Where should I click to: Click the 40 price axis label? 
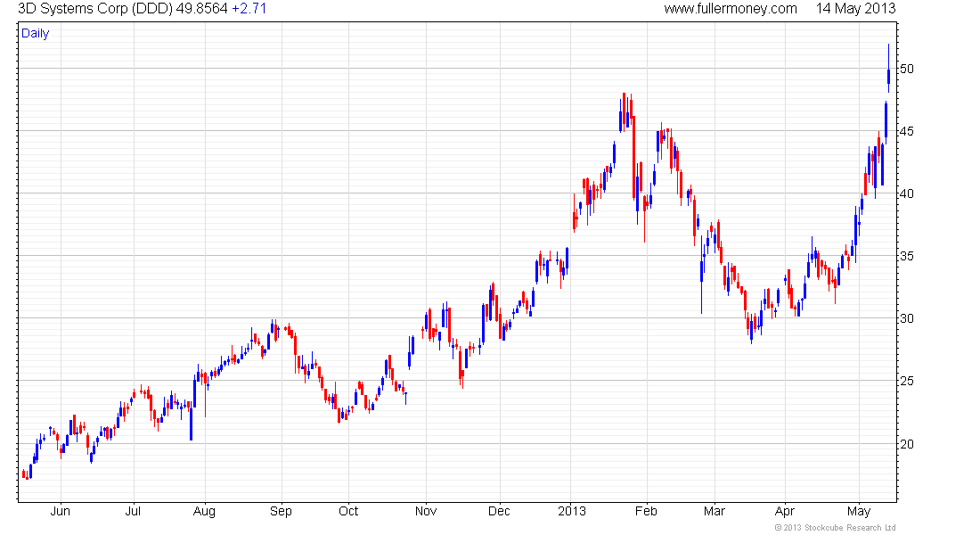(906, 194)
